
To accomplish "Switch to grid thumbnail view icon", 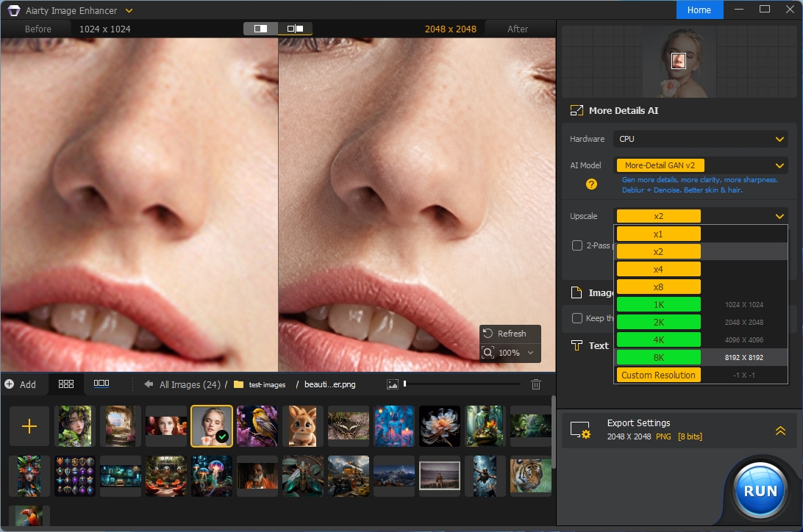I will pyautogui.click(x=66, y=384).
